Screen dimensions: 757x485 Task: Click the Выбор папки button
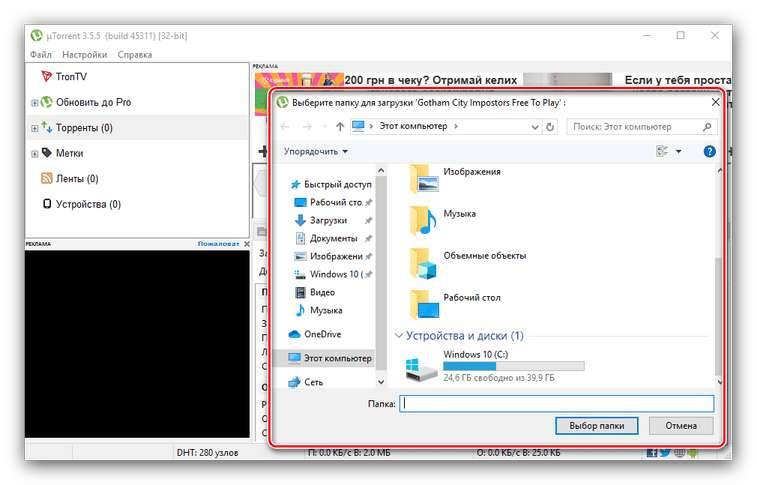pos(596,426)
